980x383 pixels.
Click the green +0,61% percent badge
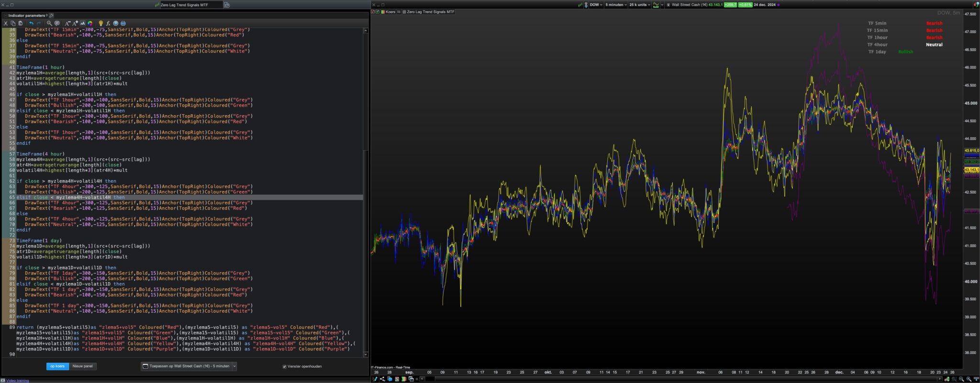point(745,5)
